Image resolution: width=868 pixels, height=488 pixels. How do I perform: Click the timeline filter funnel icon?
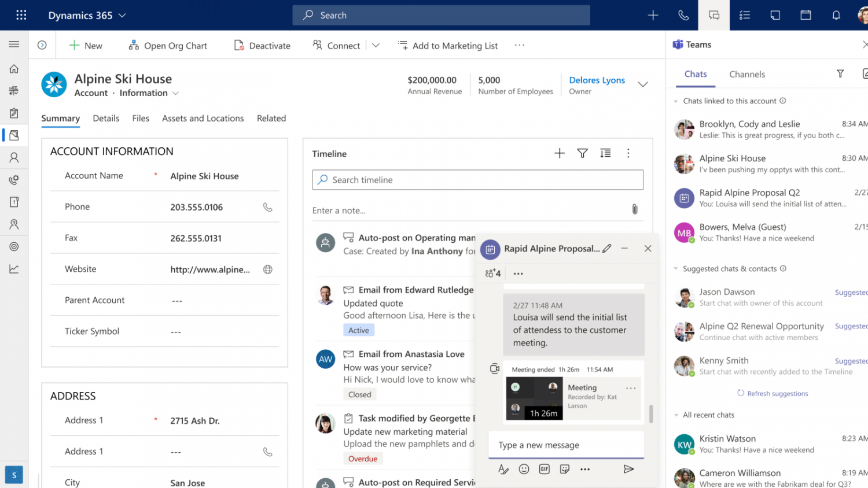coord(582,153)
